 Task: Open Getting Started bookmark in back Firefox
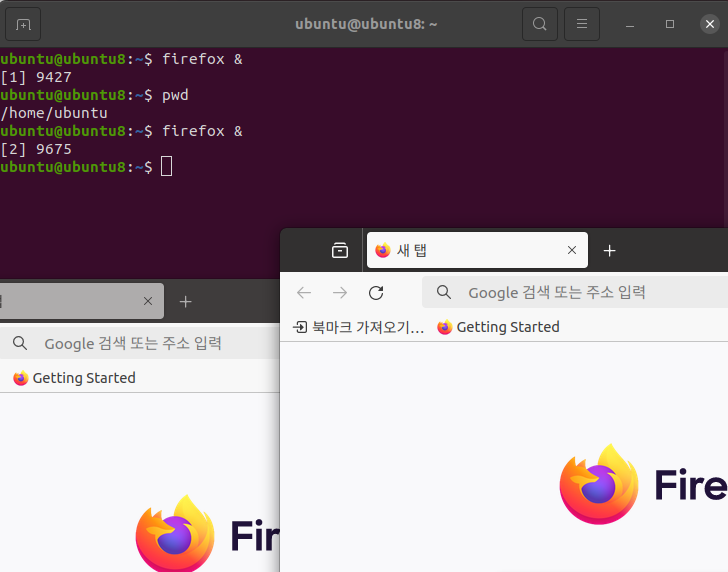[x=74, y=378]
